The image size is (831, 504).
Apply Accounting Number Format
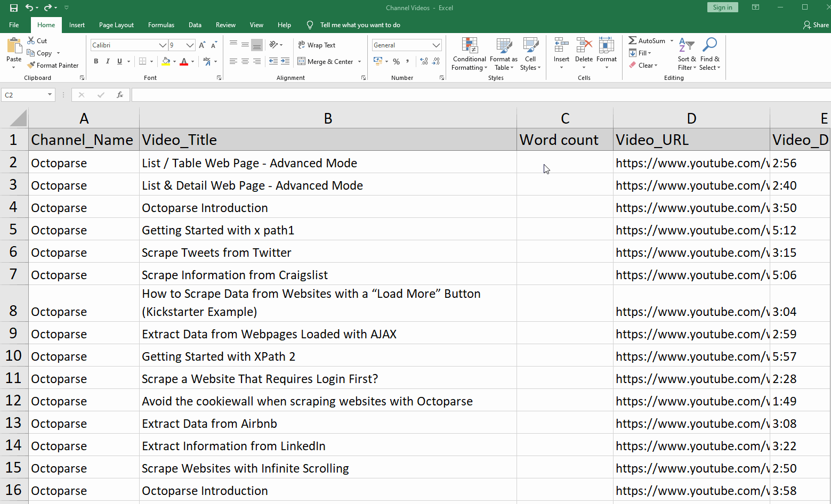point(378,61)
